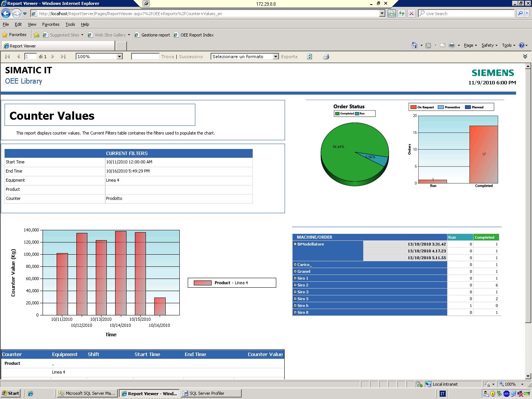Open the zoom level dropdown showing 100%

119,56
